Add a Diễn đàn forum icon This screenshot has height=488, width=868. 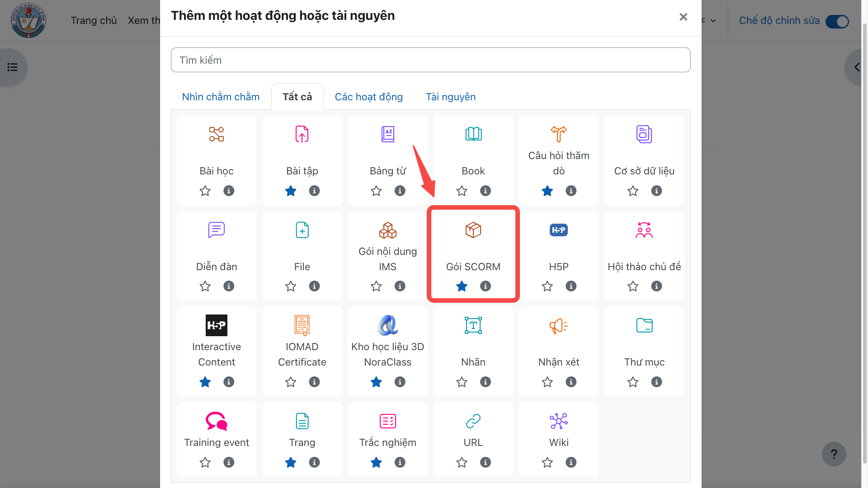pos(217,230)
